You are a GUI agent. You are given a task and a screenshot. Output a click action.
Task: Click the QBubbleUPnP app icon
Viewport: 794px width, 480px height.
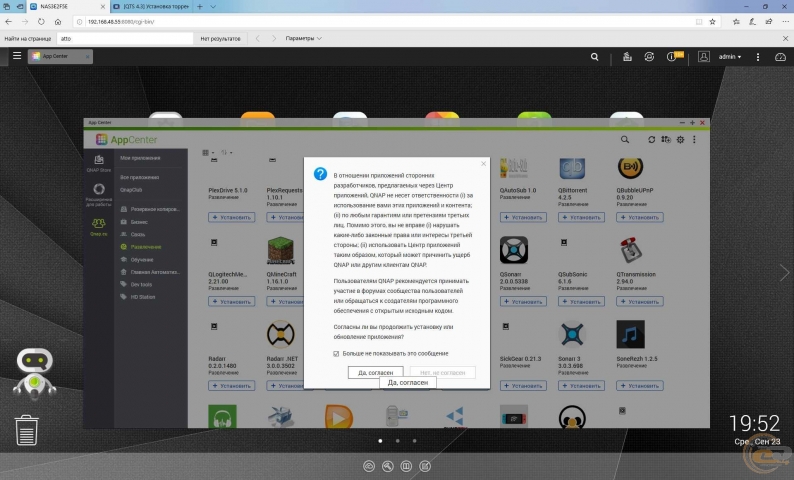pyautogui.click(x=630, y=167)
